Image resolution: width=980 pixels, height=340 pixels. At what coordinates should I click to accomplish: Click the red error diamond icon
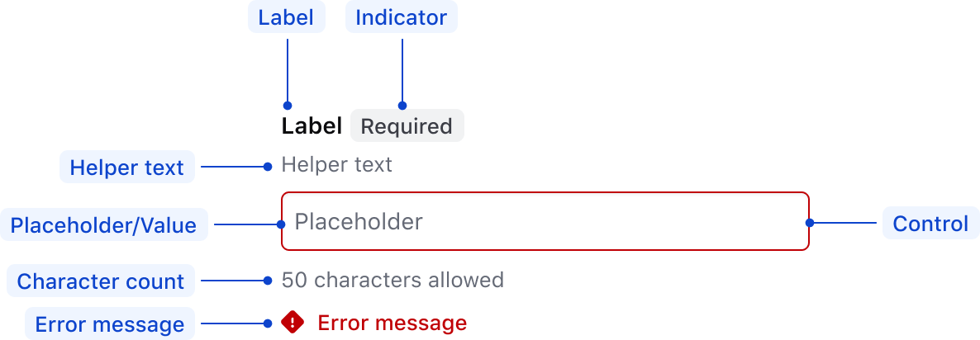point(293,323)
